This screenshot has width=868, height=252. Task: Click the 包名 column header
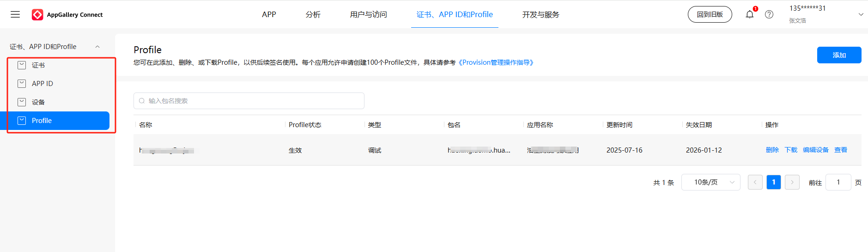(x=454, y=125)
